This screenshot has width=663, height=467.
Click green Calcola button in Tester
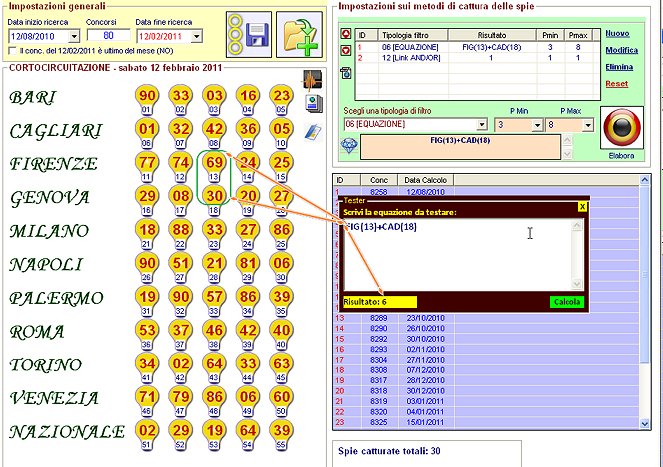click(x=567, y=302)
